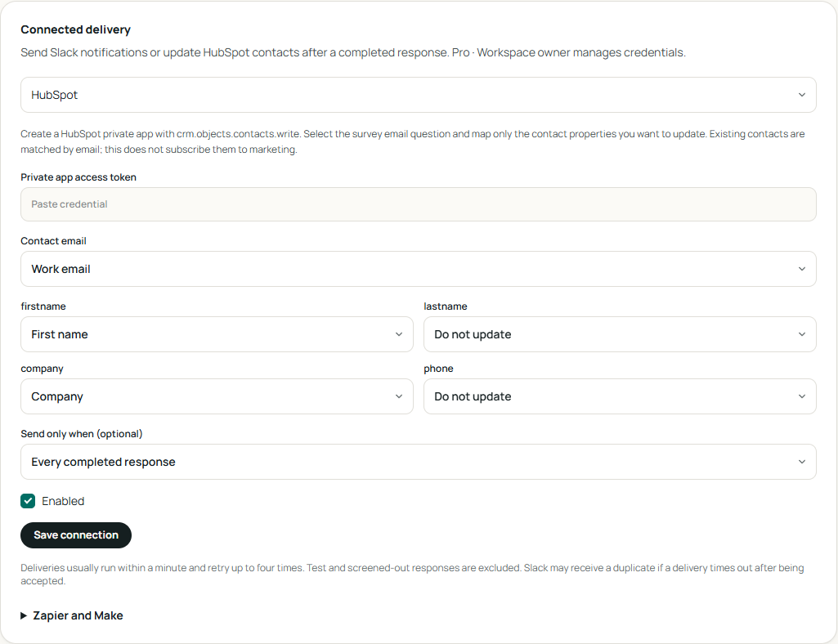Image resolution: width=838 pixels, height=644 pixels.
Task: Open the company mapping dropdown
Action: tap(217, 396)
